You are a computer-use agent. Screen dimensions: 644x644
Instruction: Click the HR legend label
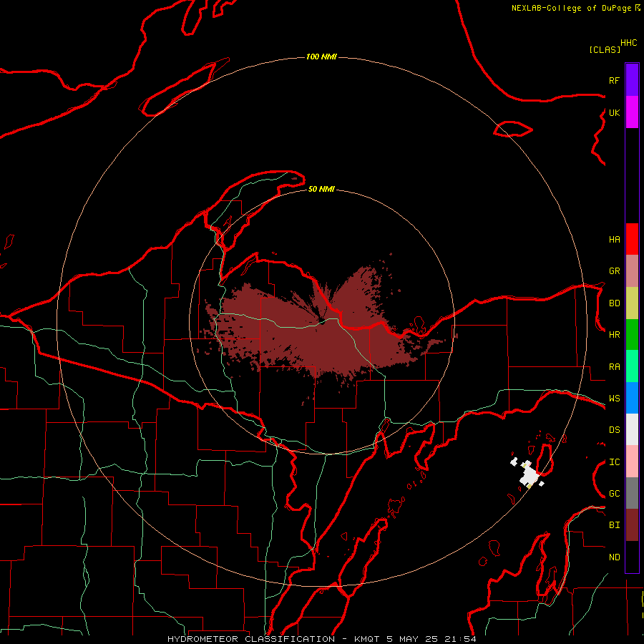[x=614, y=335]
